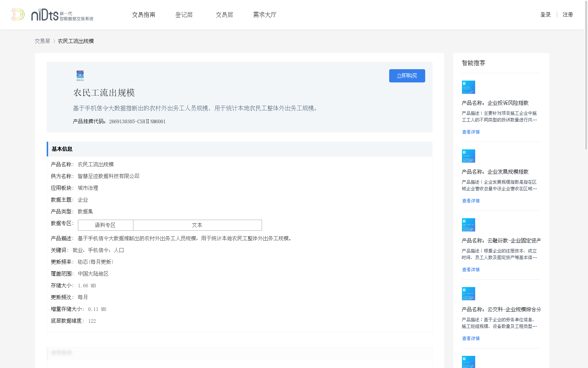Click the 基本信息 section header

click(240, 149)
